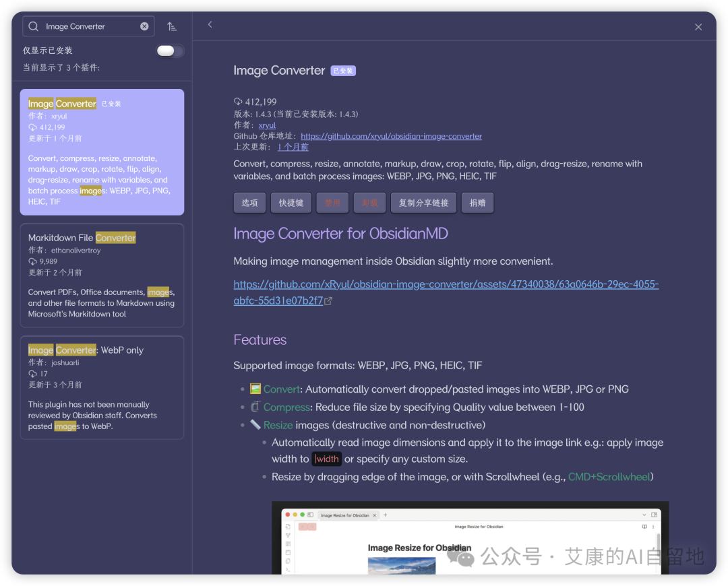The width and height of the screenshot is (728, 586).
Task: Click the download count icon in the details
Action: (x=238, y=102)
